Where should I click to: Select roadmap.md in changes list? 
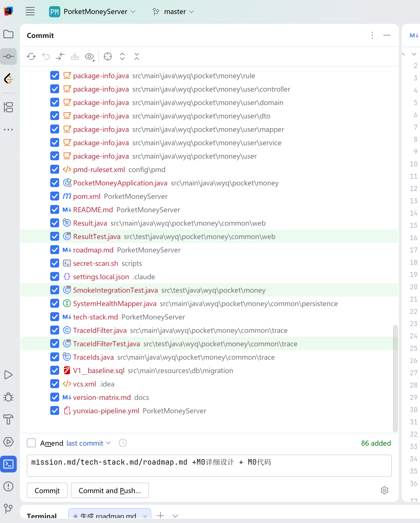click(x=209, y=250)
